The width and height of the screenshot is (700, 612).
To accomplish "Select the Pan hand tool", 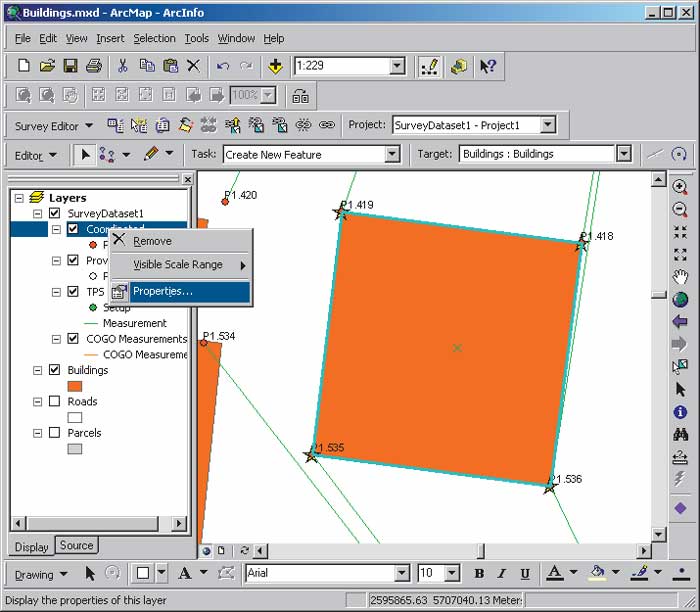I will tap(680, 277).
